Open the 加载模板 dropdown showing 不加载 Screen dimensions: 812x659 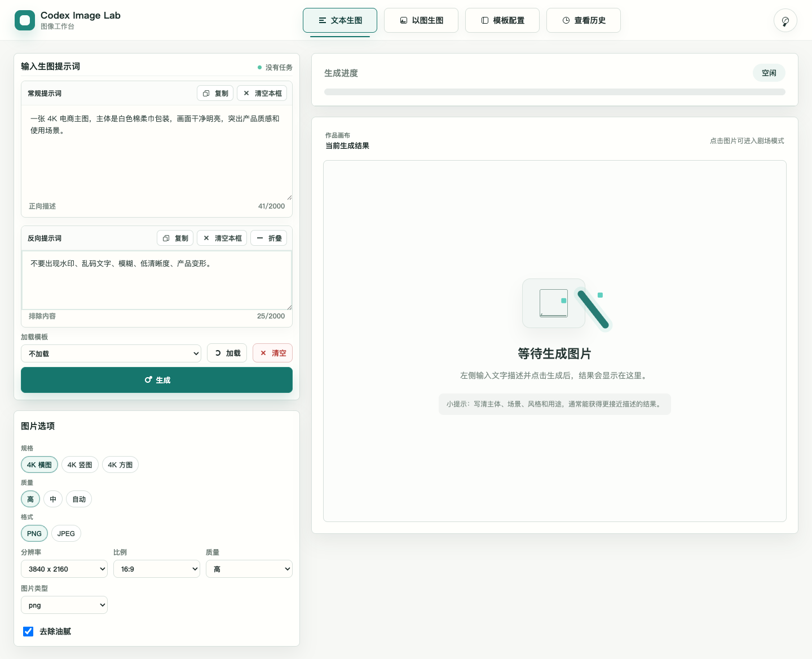coord(111,353)
